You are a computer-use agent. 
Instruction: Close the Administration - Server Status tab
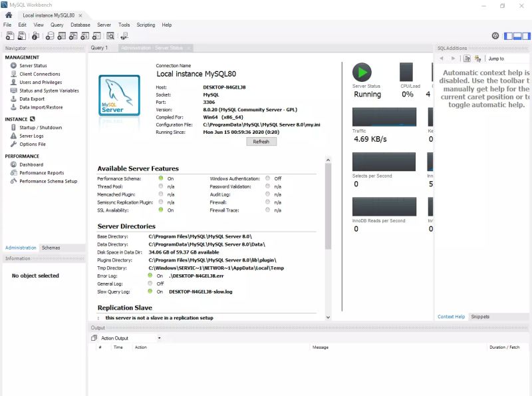coord(188,48)
